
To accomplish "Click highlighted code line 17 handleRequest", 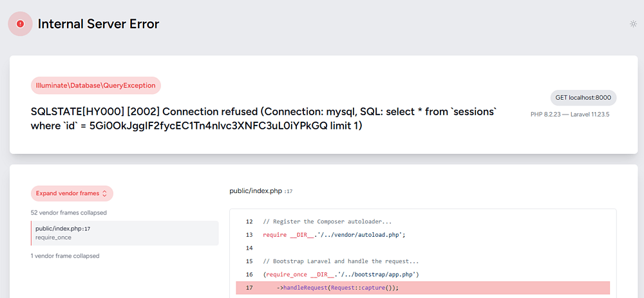I will tap(423, 288).
